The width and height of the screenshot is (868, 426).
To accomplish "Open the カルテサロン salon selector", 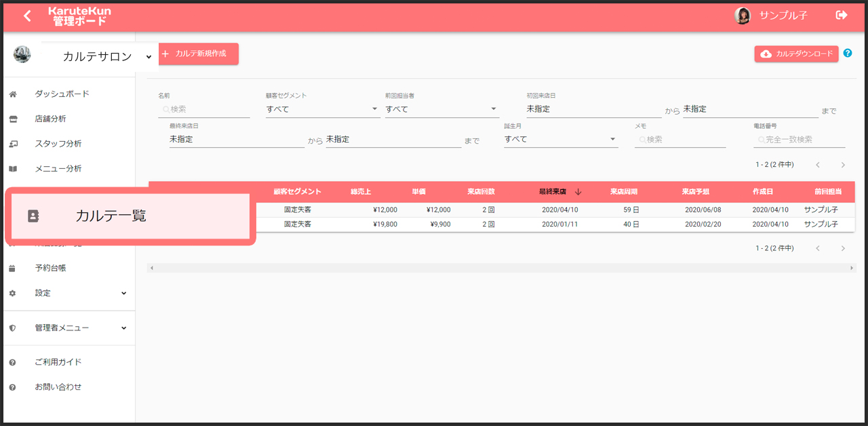I will click(x=102, y=57).
